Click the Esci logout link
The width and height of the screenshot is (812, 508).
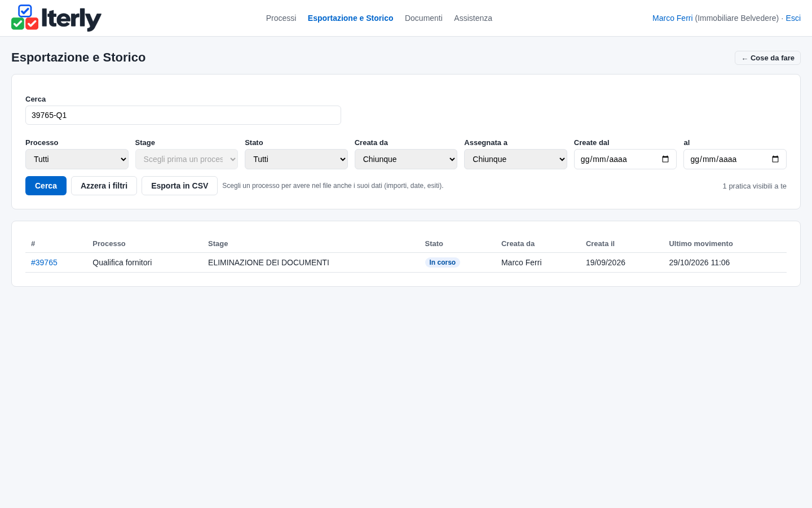tap(793, 18)
